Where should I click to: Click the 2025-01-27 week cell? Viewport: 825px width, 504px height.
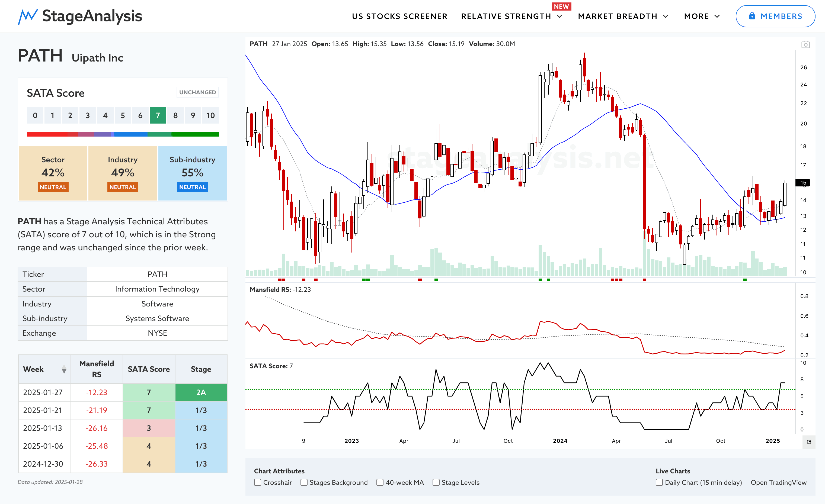tap(44, 392)
